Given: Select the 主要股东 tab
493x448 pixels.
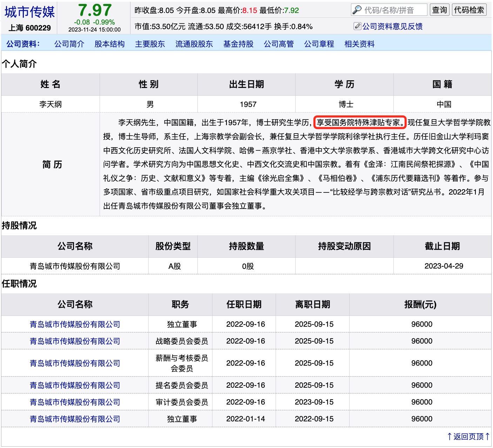Looking at the screenshot, I should 150,44.
